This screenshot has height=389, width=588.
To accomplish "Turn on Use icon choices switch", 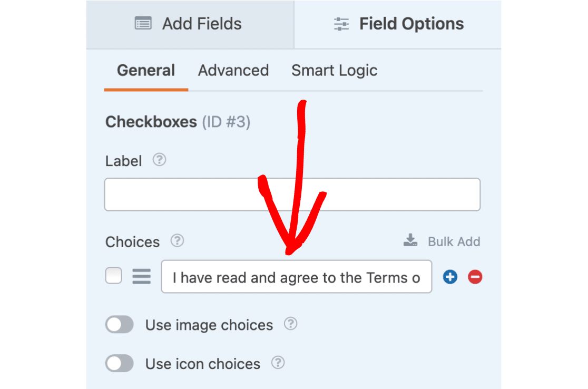I will [120, 363].
